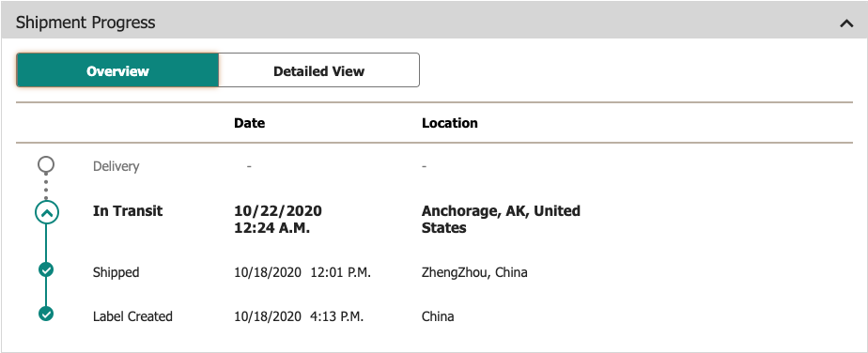
Task: Click the 10/22/2020 12:24 A.M. timestamp
Action: coord(278,220)
